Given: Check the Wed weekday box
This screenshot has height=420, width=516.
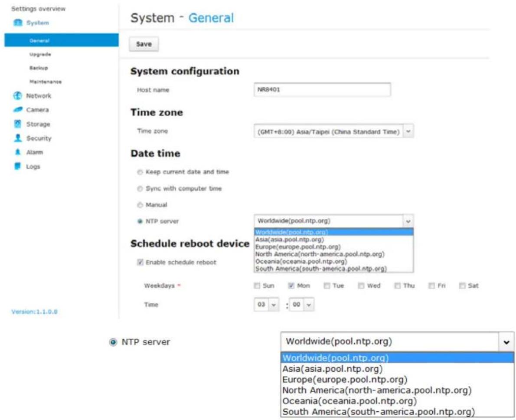Looking at the screenshot, I should coord(361,285).
